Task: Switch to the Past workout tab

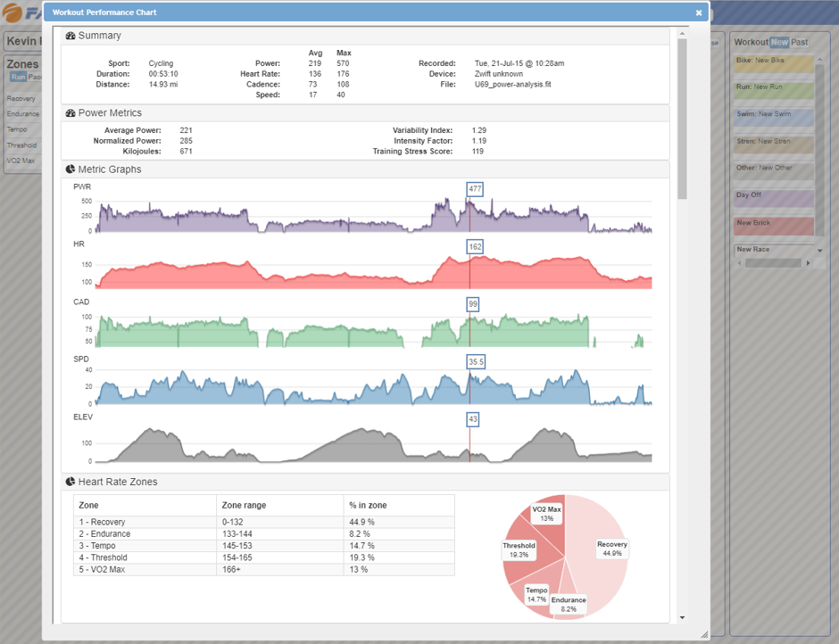Action: point(800,42)
